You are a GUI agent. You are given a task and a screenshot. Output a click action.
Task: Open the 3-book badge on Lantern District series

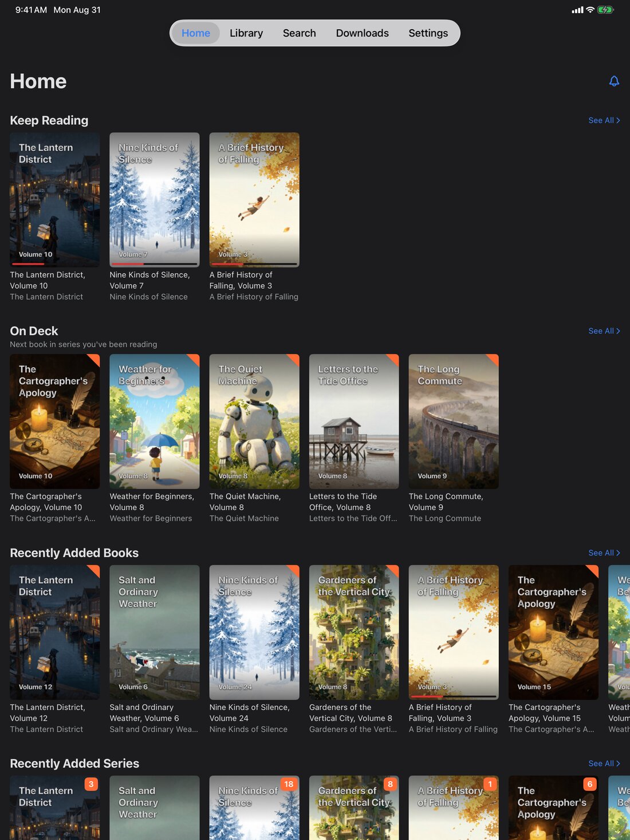point(91,784)
